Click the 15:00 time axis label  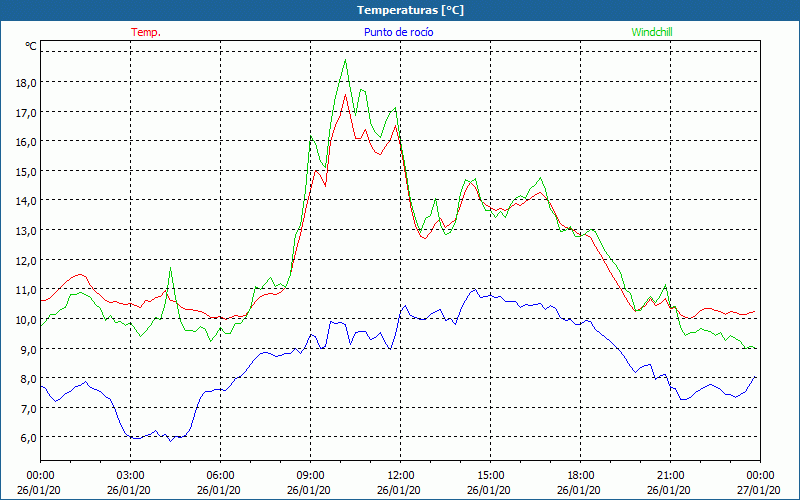pos(490,476)
